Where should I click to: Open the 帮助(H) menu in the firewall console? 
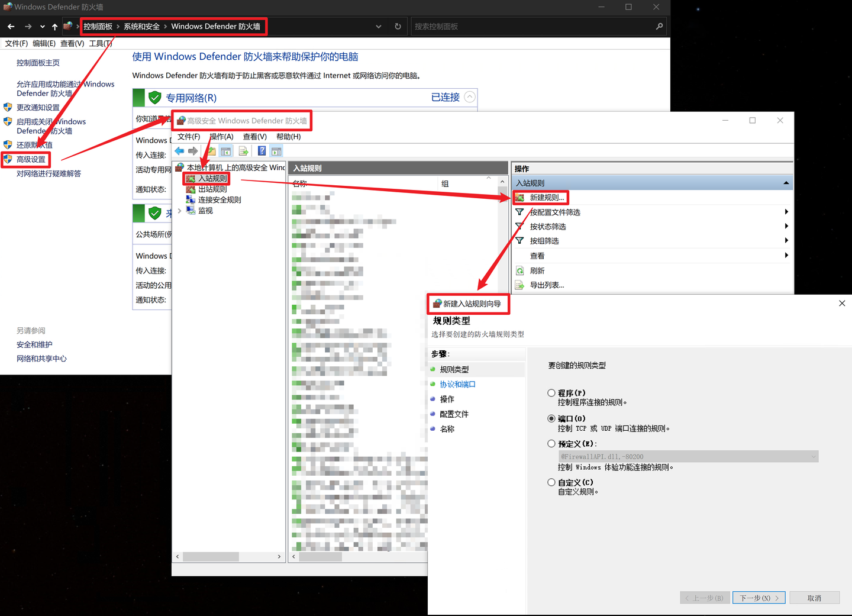tap(289, 137)
